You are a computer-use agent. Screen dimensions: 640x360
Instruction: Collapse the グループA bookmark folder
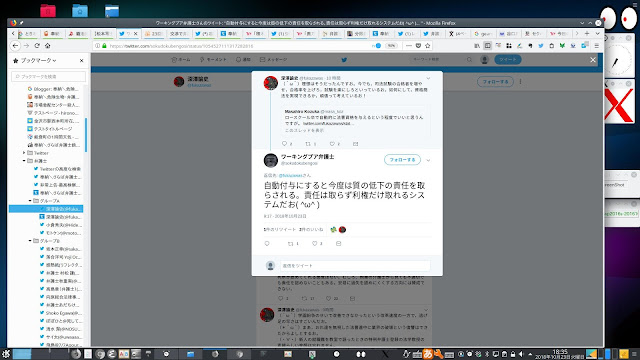tap(30, 201)
